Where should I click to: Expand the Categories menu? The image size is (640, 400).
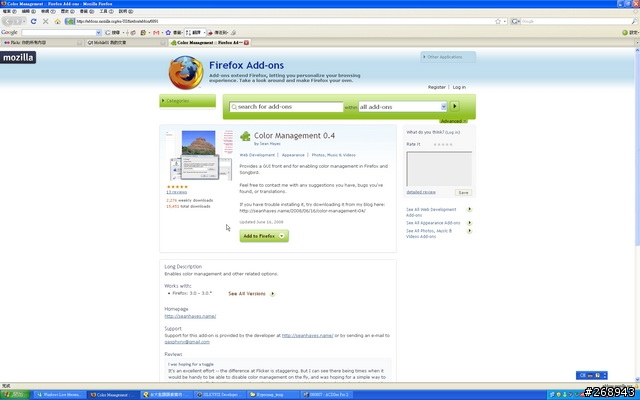tap(187, 101)
